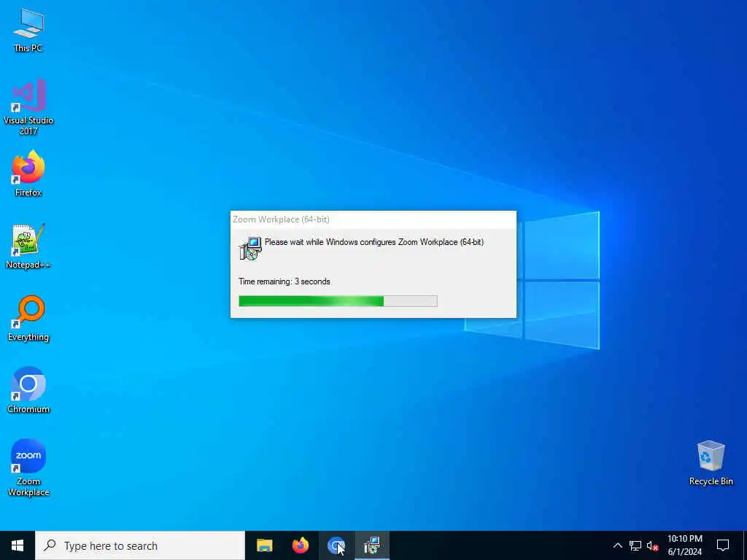The image size is (747, 560).
Task: Click the muted volume tray icon
Action: (652, 545)
